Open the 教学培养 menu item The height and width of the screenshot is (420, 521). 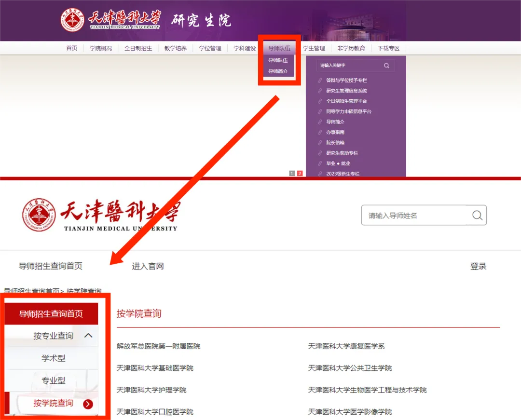pos(176,49)
